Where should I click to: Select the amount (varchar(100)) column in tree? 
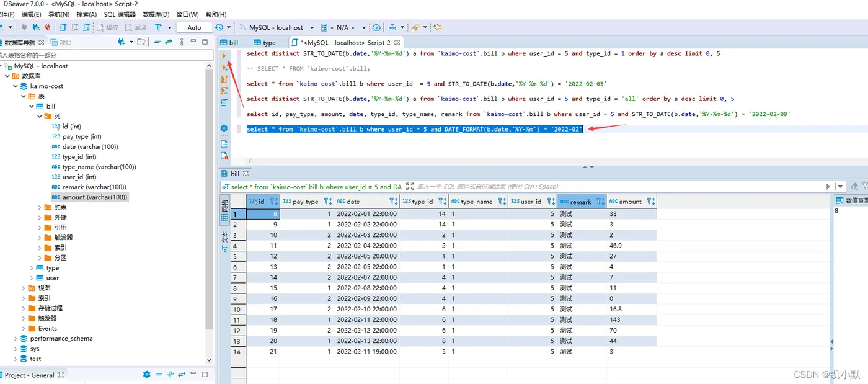(94, 197)
